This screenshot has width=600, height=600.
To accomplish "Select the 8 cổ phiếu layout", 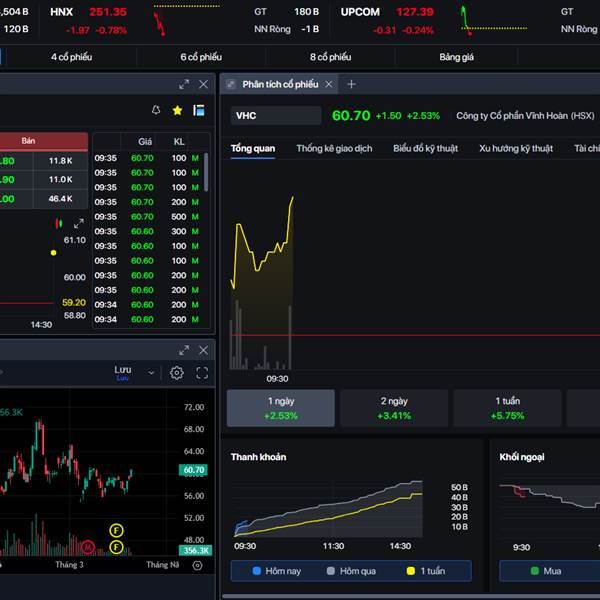I will click(330, 57).
